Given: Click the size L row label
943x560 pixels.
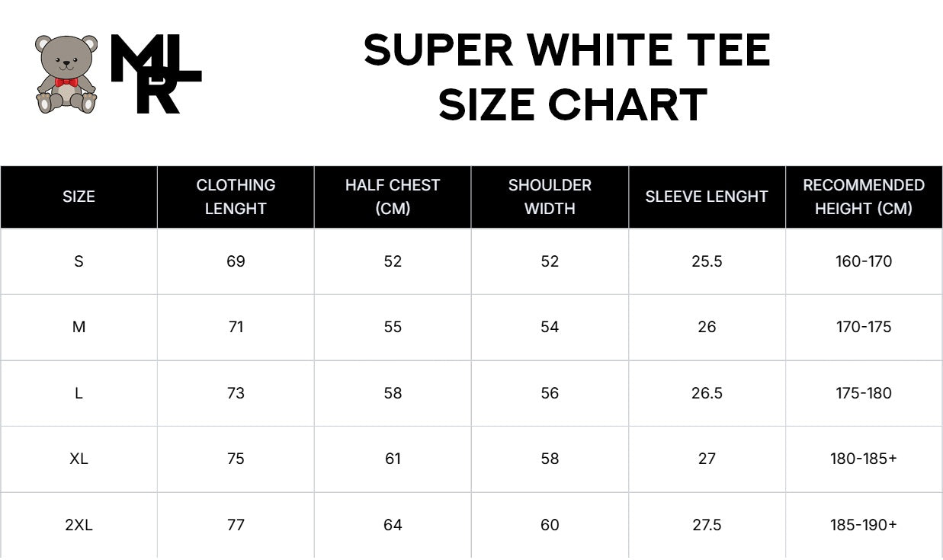Looking at the screenshot, I should (x=79, y=393).
